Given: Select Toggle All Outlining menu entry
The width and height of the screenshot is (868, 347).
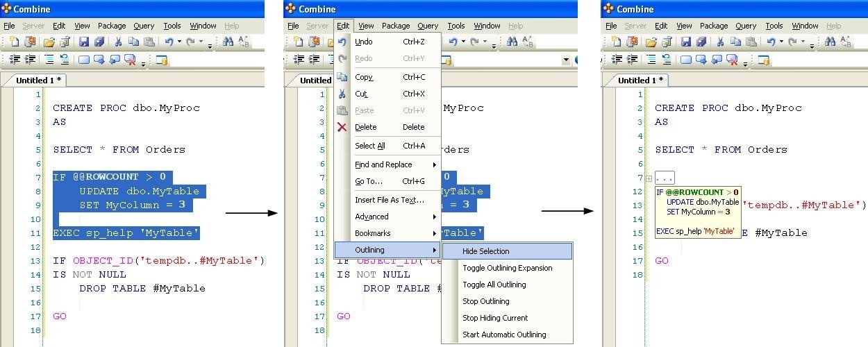Looking at the screenshot, I should coord(494,285).
